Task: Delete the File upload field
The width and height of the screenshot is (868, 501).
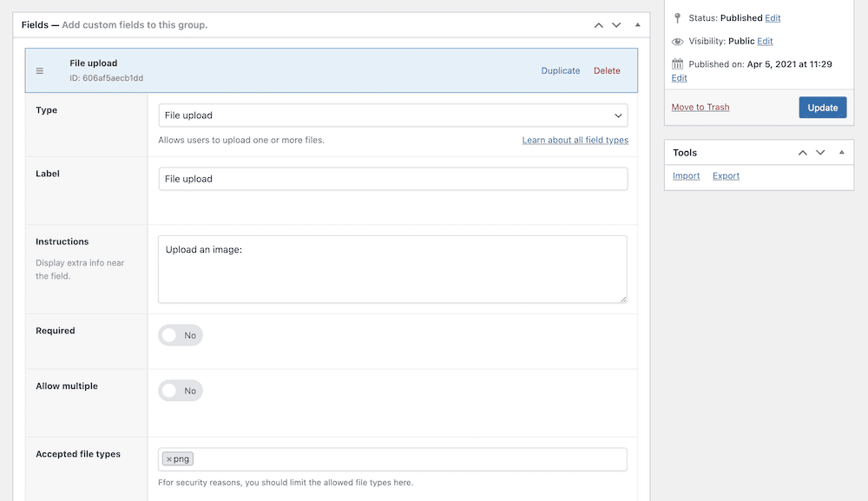Action: coord(607,70)
